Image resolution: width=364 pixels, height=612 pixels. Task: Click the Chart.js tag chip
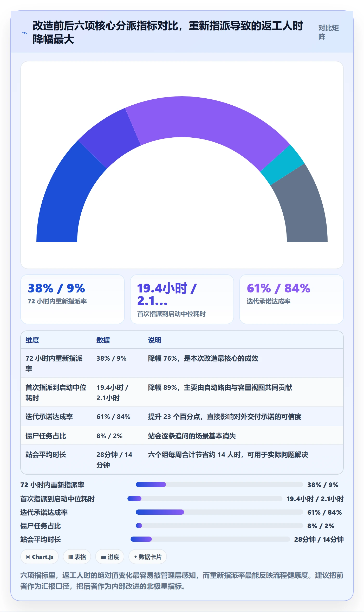coord(40,557)
